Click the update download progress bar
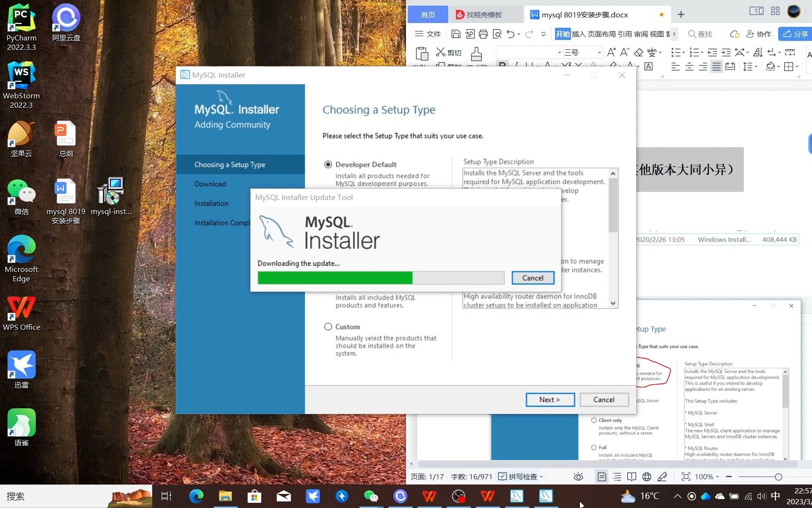This screenshot has width=812, height=508. [381, 278]
